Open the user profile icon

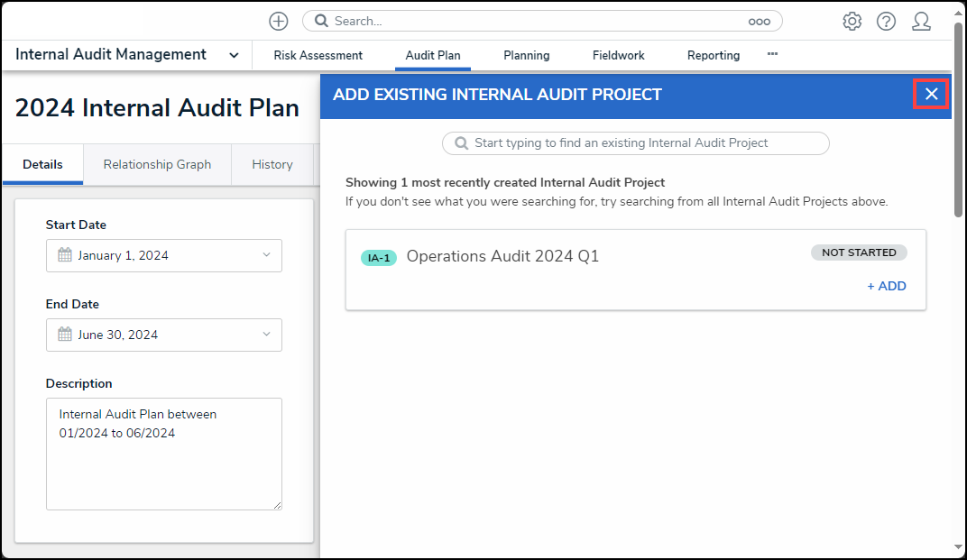coord(921,21)
